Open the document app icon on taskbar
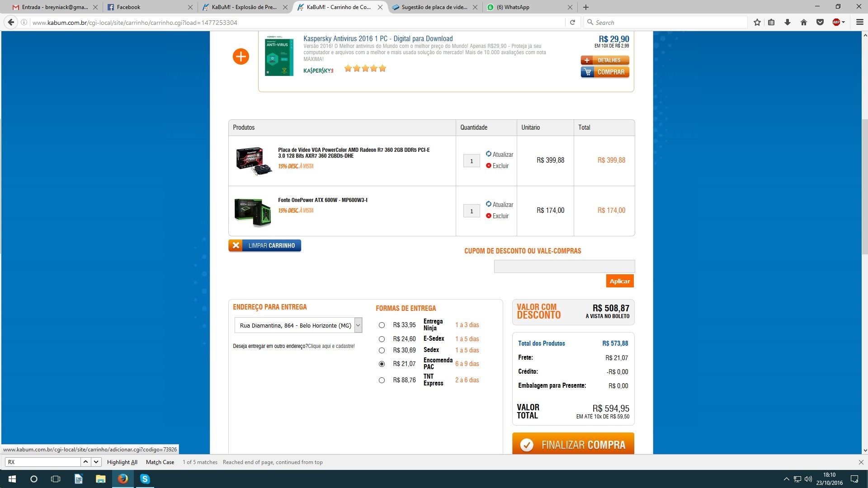868x488 pixels. click(x=78, y=479)
